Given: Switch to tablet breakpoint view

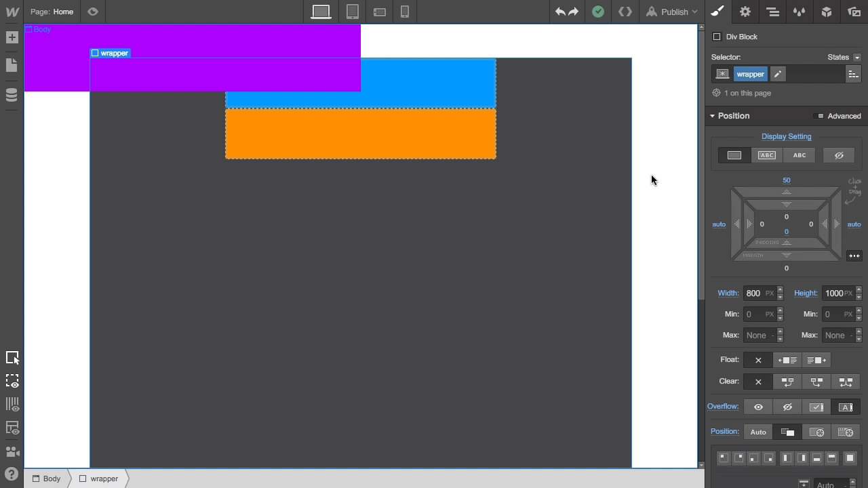Looking at the screenshot, I should pos(353,12).
